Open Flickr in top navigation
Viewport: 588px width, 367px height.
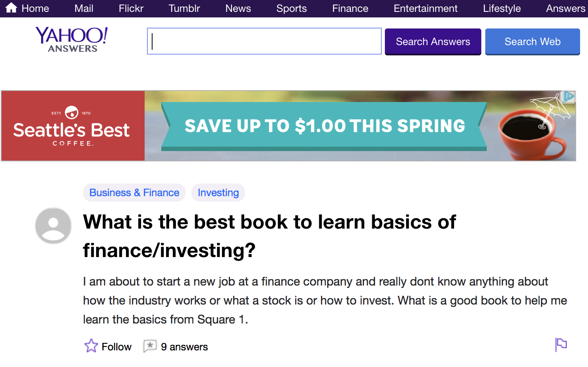tap(131, 8)
